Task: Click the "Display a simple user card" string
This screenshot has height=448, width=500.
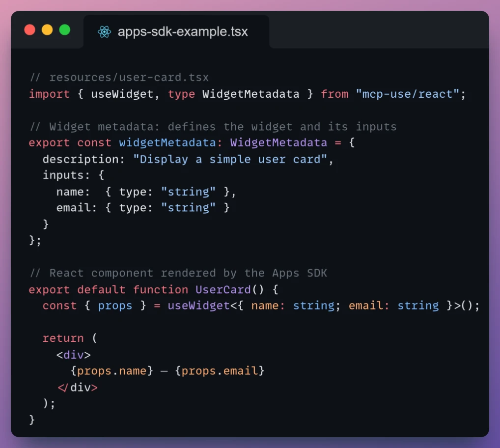Action: (230, 159)
